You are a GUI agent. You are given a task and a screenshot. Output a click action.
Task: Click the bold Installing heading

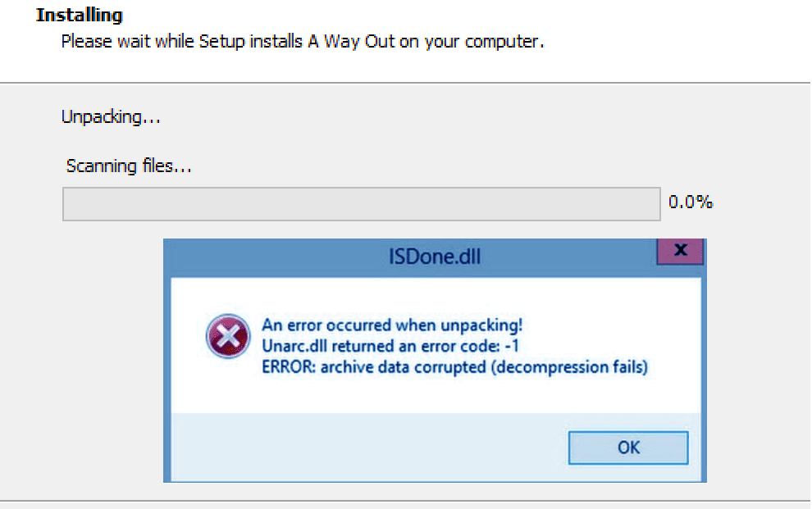point(79,15)
